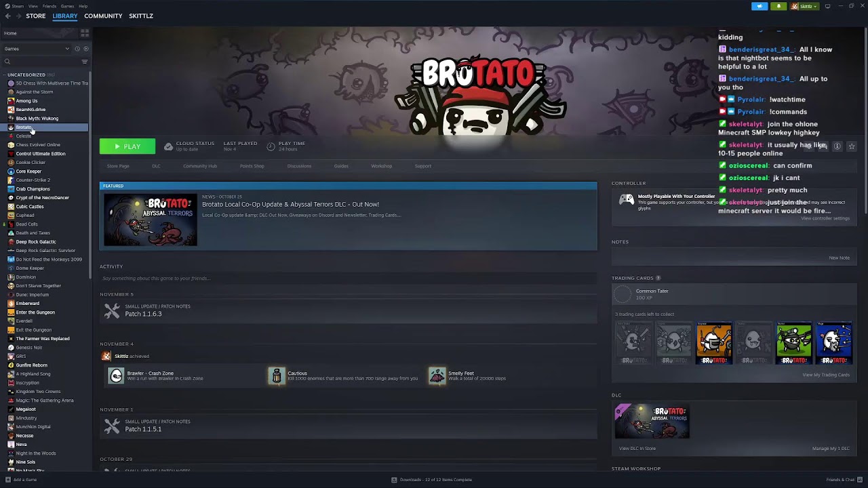Click View DLC in Store link
Viewport: 868px width, 488px height.
637,449
